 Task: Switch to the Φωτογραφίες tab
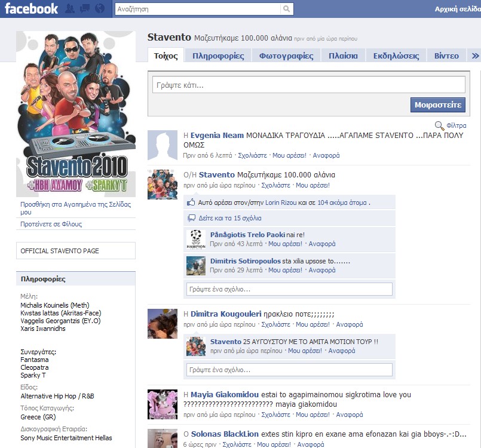(286, 56)
